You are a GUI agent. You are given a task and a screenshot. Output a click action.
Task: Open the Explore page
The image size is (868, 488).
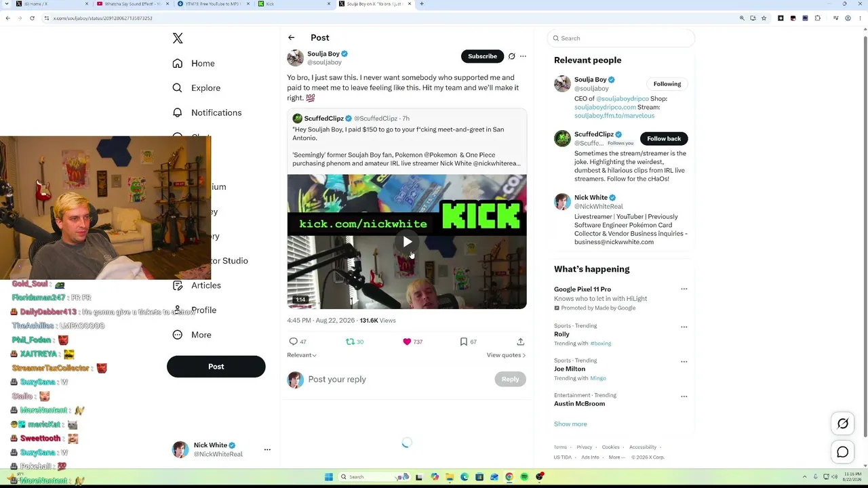(x=197, y=88)
